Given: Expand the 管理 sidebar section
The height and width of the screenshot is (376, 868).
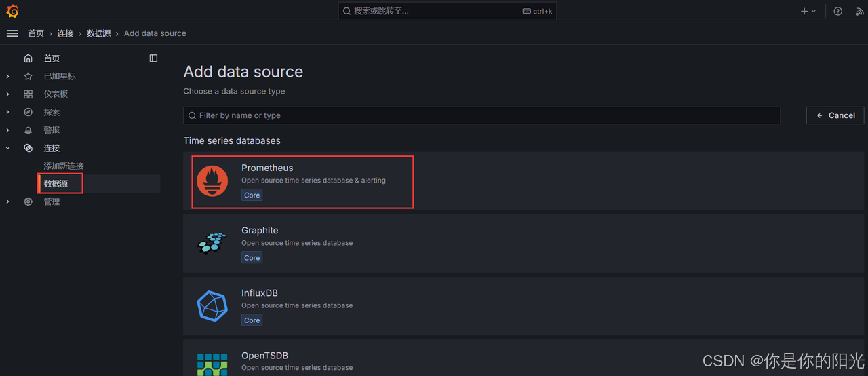Looking at the screenshot, I should point(8,202).
